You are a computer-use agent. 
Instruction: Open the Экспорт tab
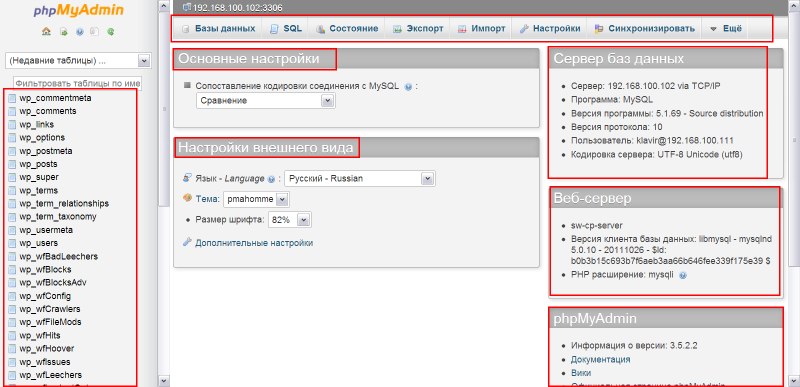tap(418, 29)
